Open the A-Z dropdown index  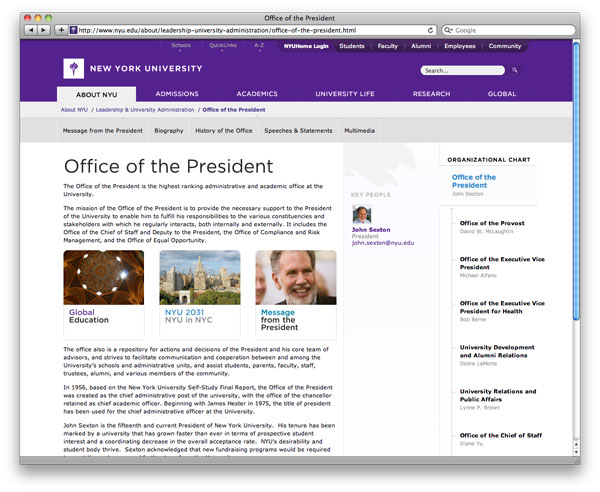[259, 46]
